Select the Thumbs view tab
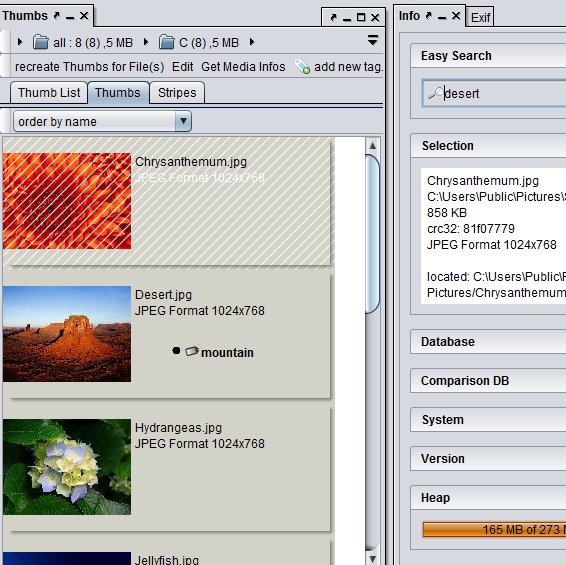Viewport: 566px width, 565px height. pos(118,93)
